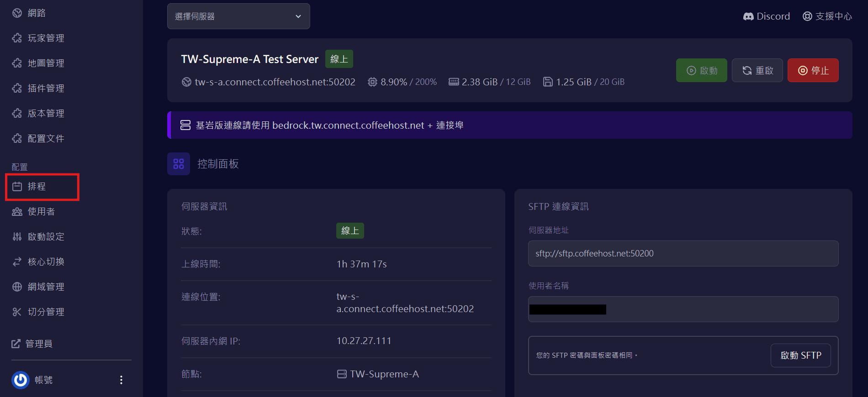Image resolution: width=868 pixels, height=397 pixels.
Task: Click the SFTP 伺服器地址 field
Action: 683,253
